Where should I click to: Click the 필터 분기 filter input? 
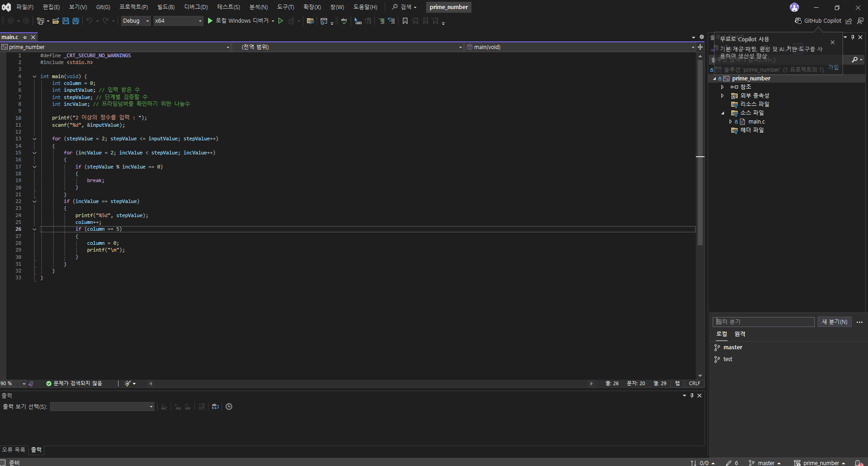click(x=764, y=322)
